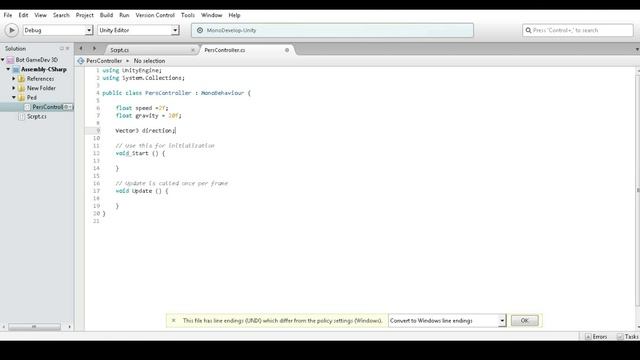The height and width of the screenshot is (360, 640).
Task: Open the Run menu
Action: click(x=124, y=15)
